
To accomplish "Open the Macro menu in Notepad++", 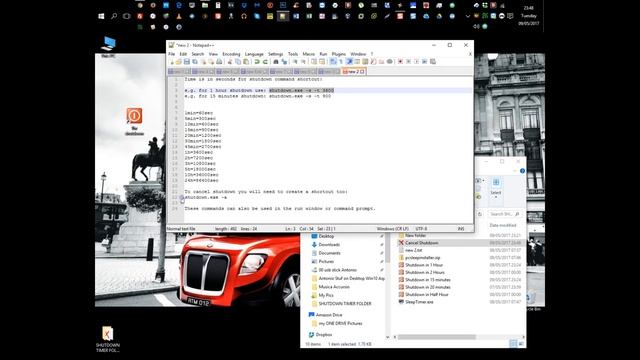I will 309,54.
